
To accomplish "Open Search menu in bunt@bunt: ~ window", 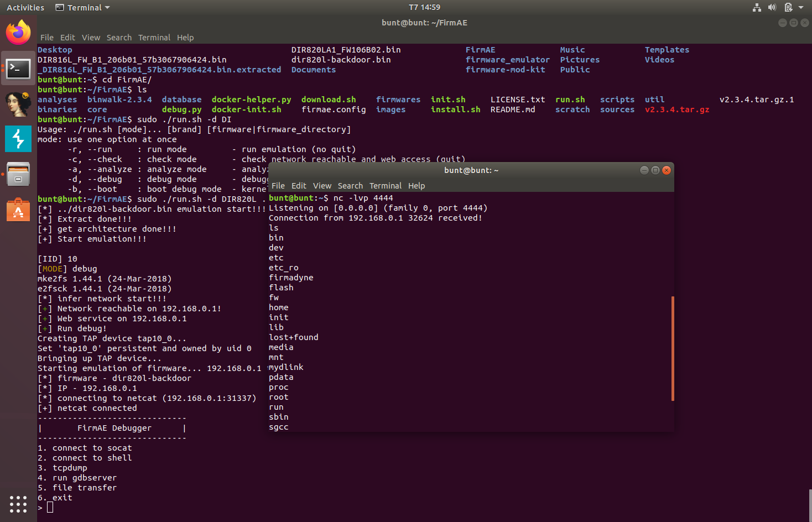I will (x=350, y=186).
